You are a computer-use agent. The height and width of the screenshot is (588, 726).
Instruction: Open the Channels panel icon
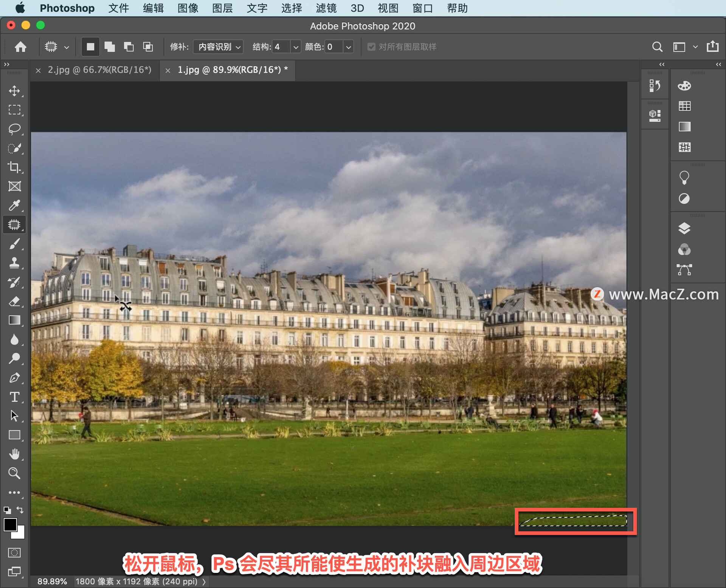pyautogui.click(x=684, y=249)
